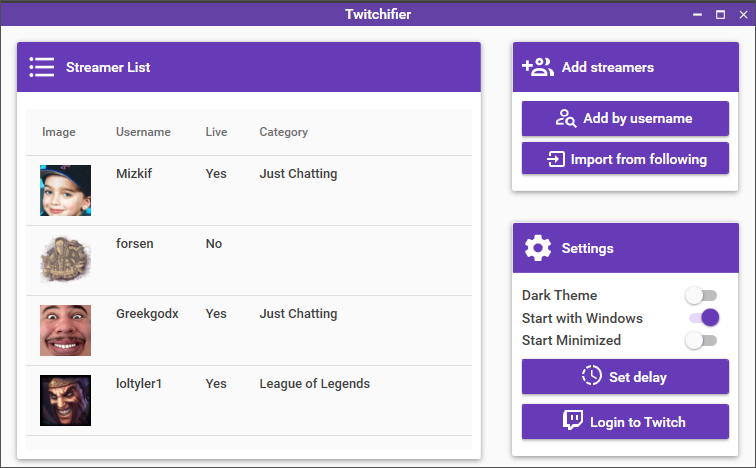Select the loltyler1 username cell
This screenshot has width=756, height=468.
click(x=139, y=384)
